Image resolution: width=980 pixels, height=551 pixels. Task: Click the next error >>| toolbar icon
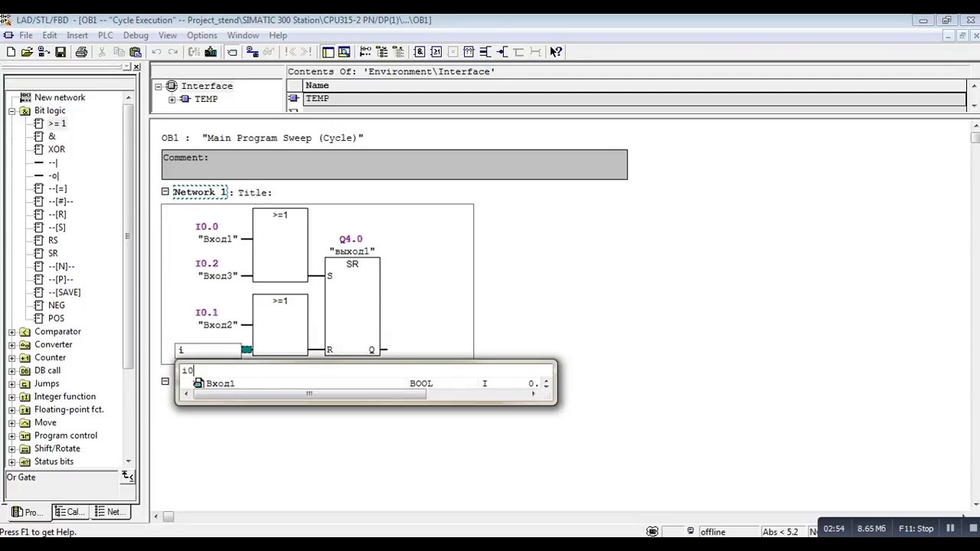(x=306, y=52)
